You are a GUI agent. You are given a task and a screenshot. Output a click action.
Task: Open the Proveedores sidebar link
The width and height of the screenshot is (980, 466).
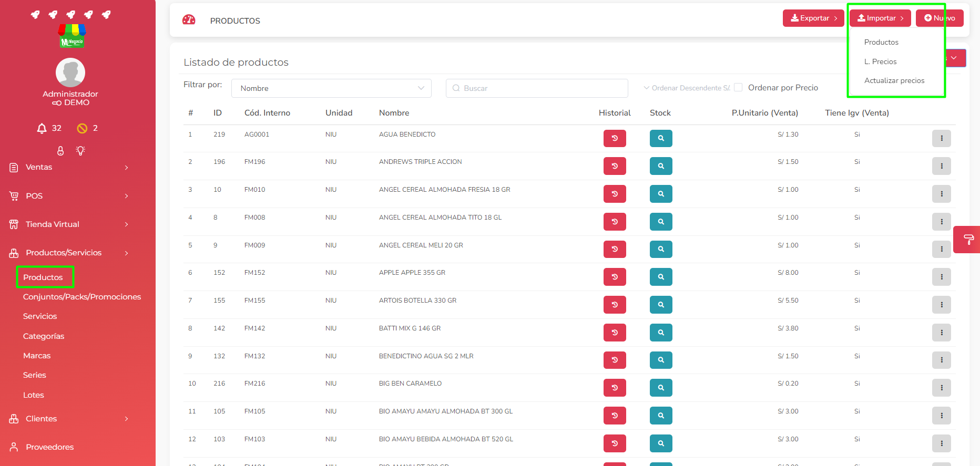coord(50,447)
